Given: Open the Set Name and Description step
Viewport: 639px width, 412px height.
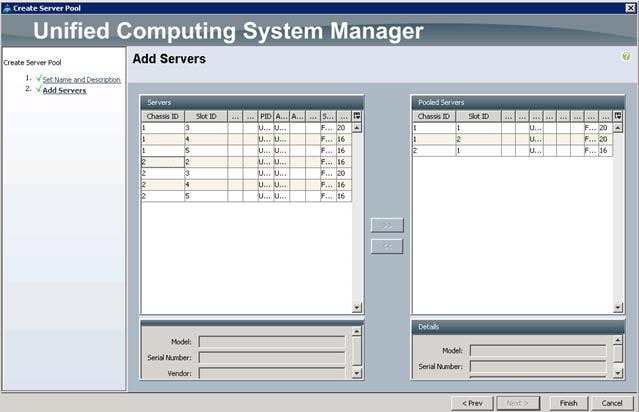Looking at the screenshot, I should pos(82,79).
